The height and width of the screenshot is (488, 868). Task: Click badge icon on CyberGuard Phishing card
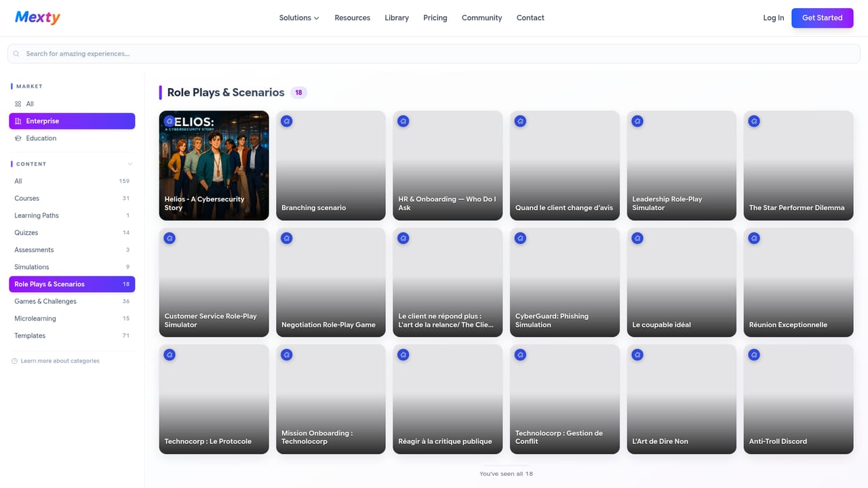520,238
